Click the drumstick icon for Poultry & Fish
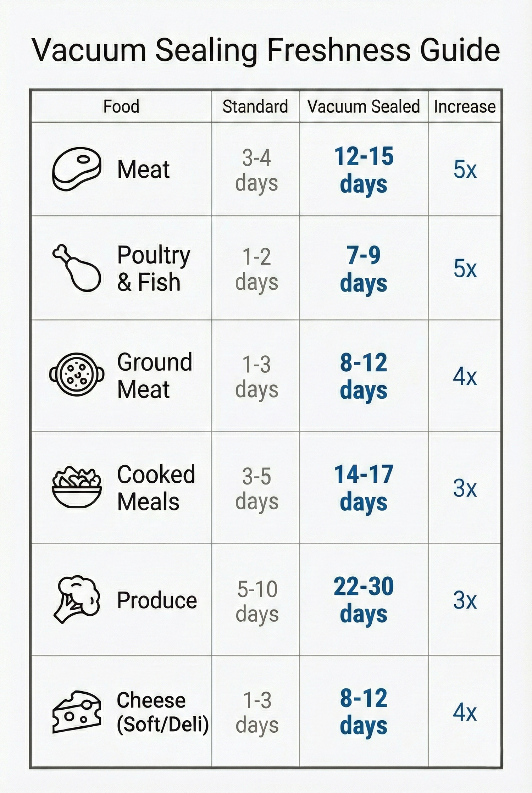 coord(77,268)
